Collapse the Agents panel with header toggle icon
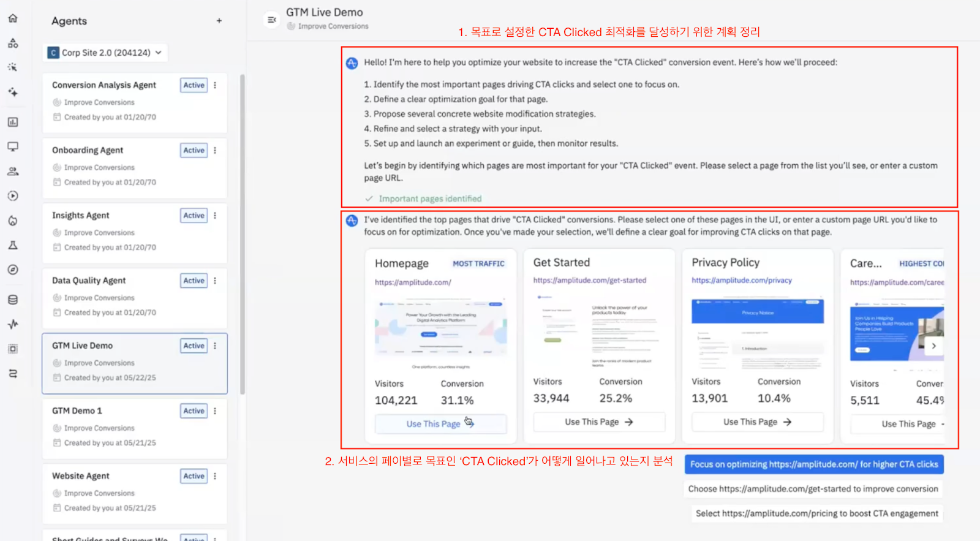The height and width of the screenshot is (541, 980). pyautogui.click(x=272, y=20)
